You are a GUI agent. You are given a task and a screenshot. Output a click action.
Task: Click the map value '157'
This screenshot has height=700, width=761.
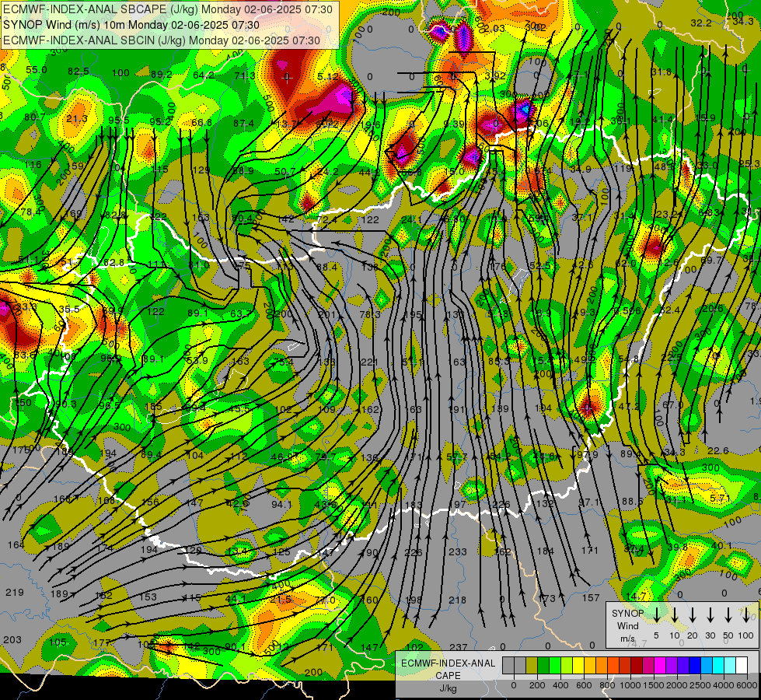(591, 597)
